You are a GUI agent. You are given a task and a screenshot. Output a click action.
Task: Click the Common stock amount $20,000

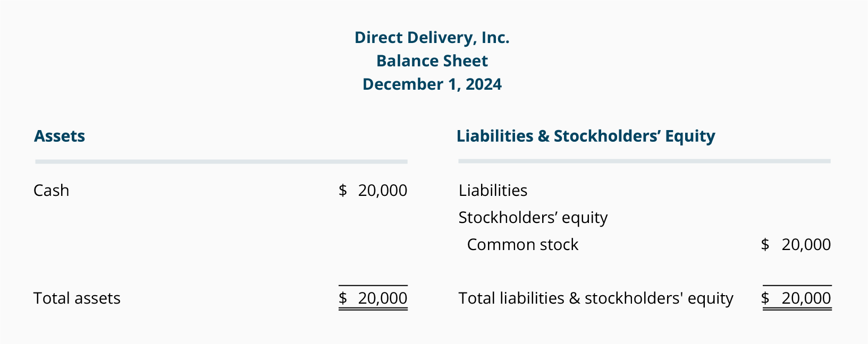[x=796, y=245]
